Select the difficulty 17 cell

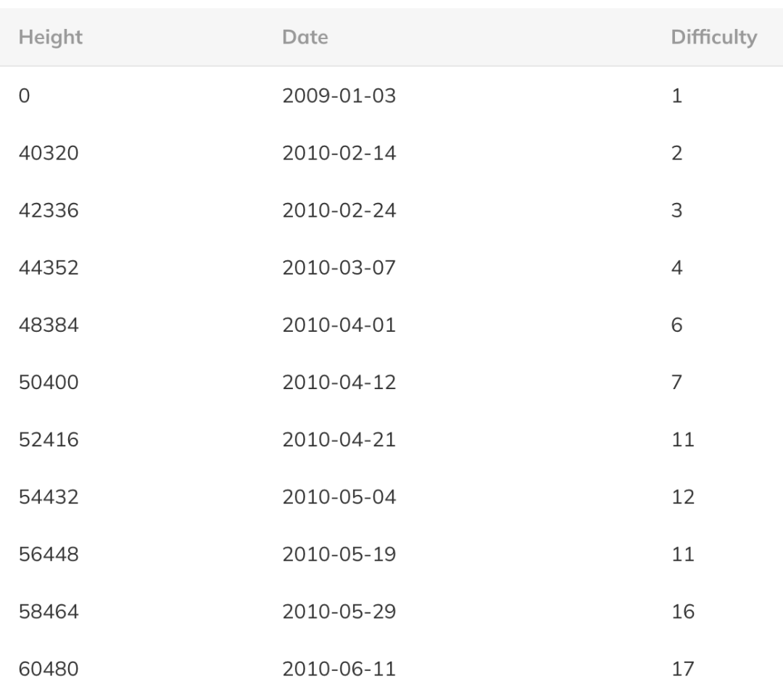[x=683, y=670]
